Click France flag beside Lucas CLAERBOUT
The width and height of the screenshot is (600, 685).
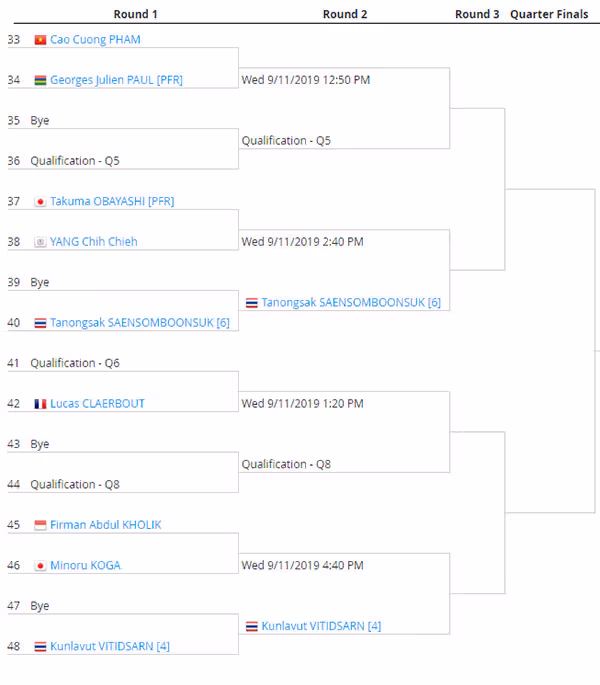pyautogui.click(x=40, y=404)
